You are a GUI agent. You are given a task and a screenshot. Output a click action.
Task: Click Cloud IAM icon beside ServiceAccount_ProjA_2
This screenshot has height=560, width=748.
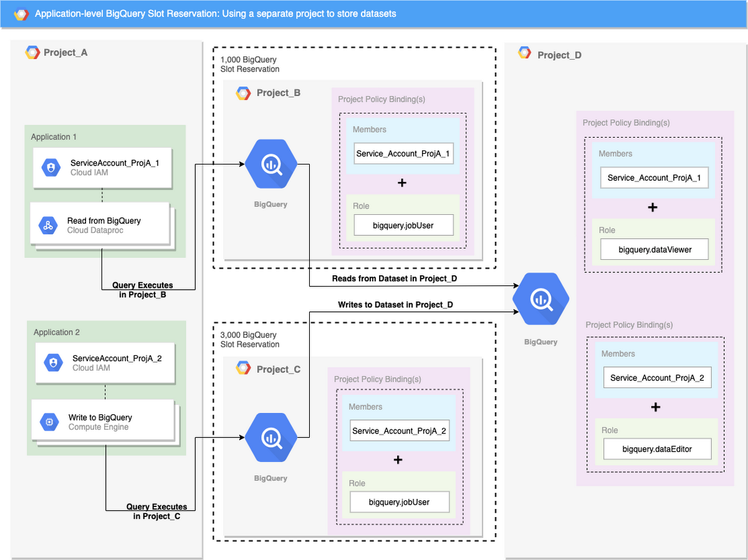pyautogui.click(x=53, y=363)
